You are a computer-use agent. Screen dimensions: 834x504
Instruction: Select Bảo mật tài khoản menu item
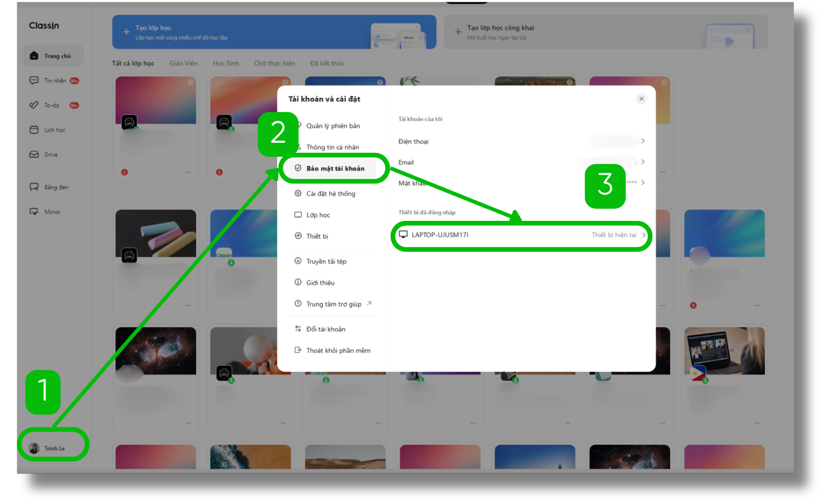[x=335, y=169]
